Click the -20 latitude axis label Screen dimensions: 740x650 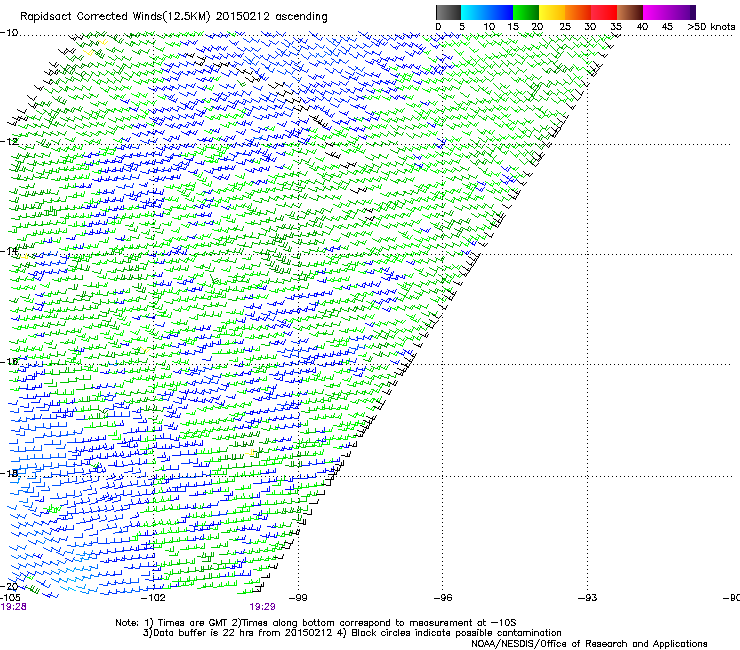tap(9, 586)
